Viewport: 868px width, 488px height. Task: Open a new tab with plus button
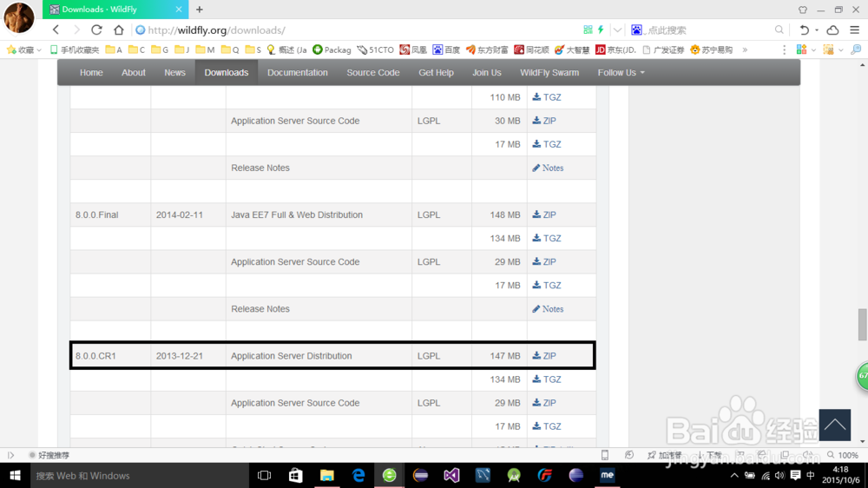point(200,10)
